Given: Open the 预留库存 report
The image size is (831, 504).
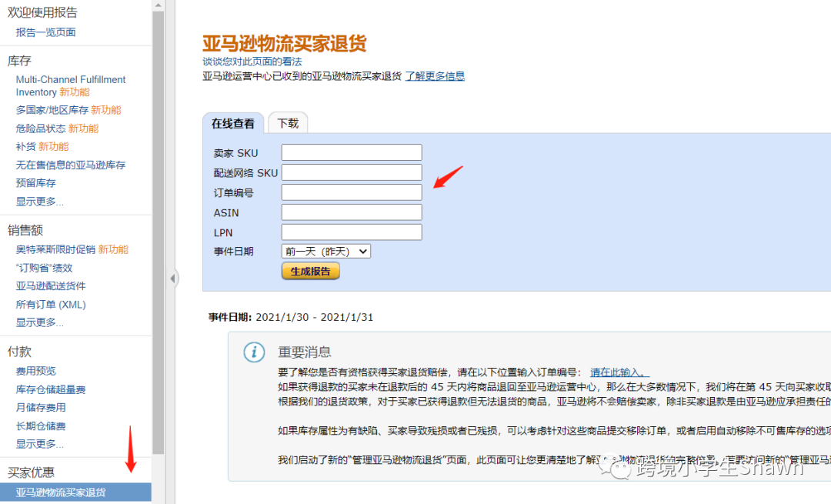Looking at the screenshot, I should click(x=35, y=183).
